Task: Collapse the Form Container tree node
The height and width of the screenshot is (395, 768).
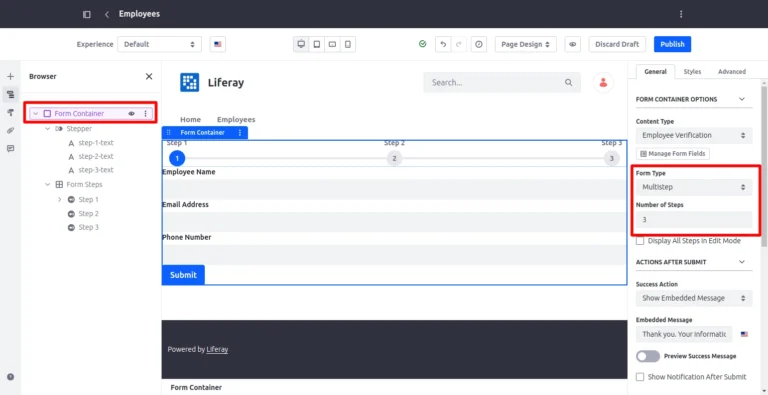Action: pos(35,114)
